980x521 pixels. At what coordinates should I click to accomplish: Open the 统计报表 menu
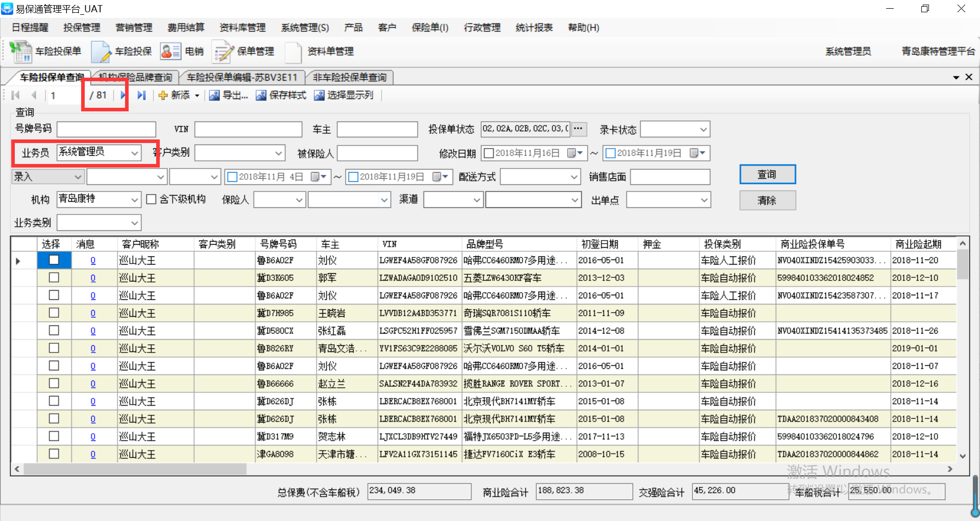(534, 28)
